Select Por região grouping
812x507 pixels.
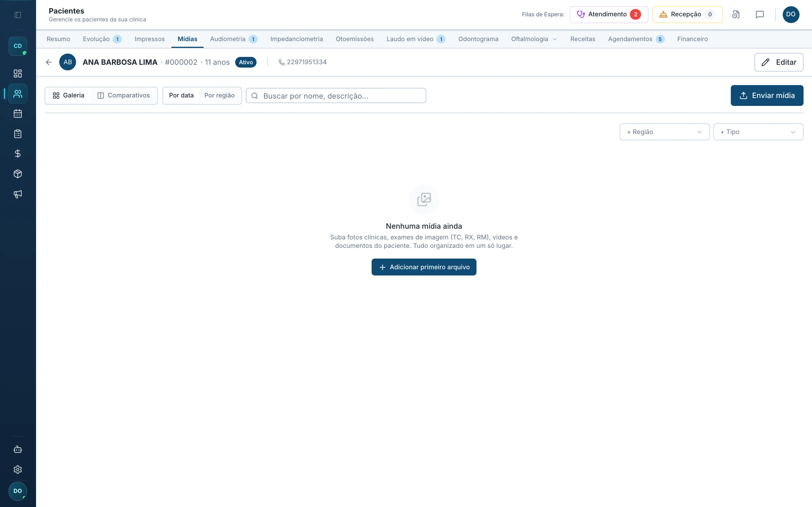(219, 95)
